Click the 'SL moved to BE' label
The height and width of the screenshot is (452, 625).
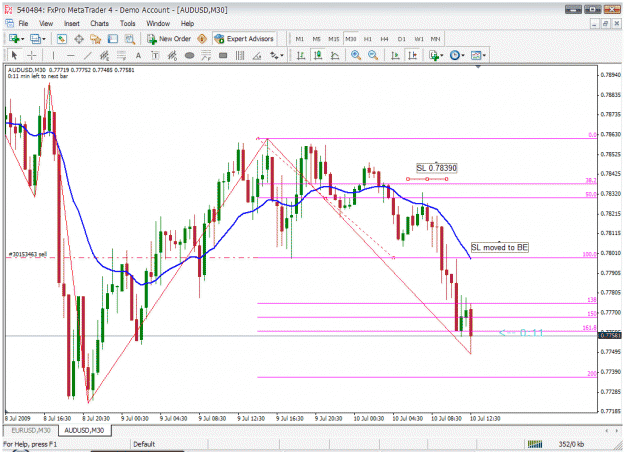(x=499, y=247)
